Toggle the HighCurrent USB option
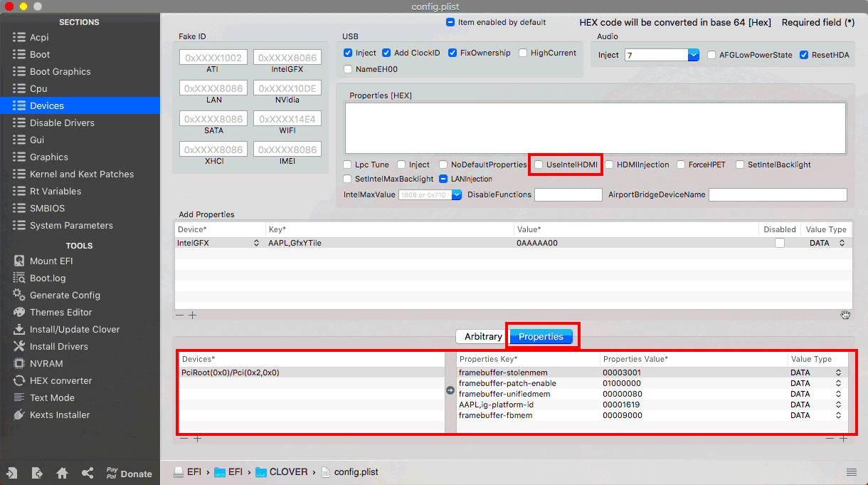The width and height of the screenshot is (868, 485). click(524, 53)
